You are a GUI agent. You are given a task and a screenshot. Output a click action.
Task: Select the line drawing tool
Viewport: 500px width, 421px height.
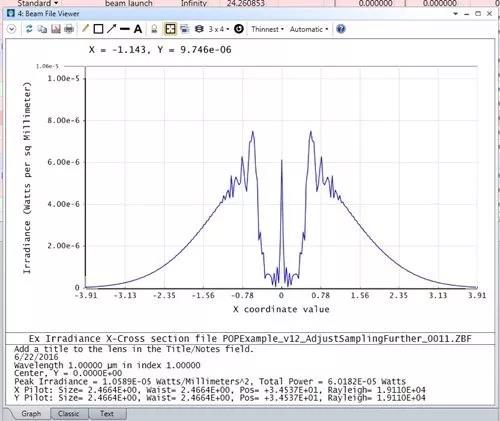point(125,29)
